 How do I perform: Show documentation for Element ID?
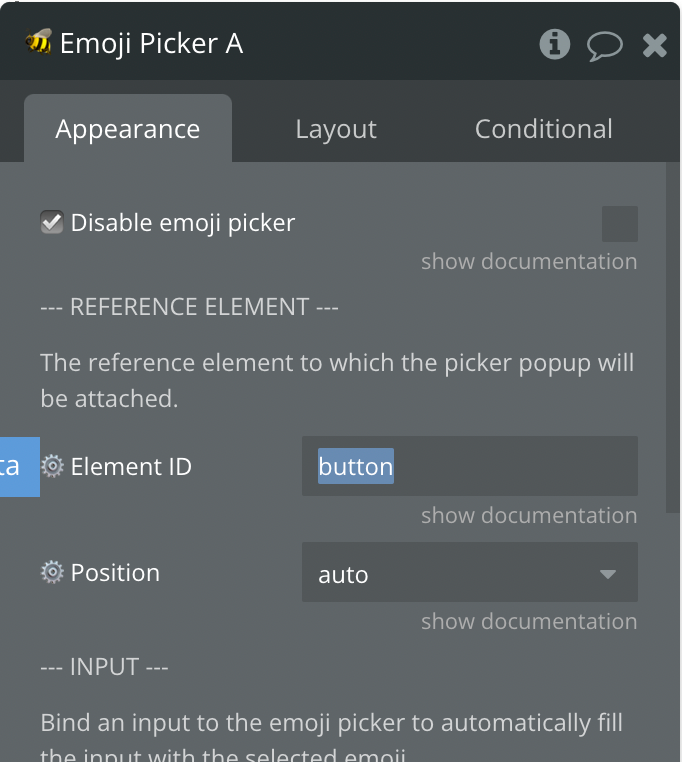coord(528,516)
